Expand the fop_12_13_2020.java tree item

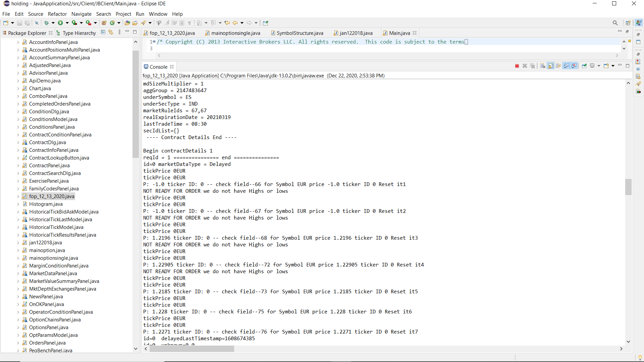(18, 196)
